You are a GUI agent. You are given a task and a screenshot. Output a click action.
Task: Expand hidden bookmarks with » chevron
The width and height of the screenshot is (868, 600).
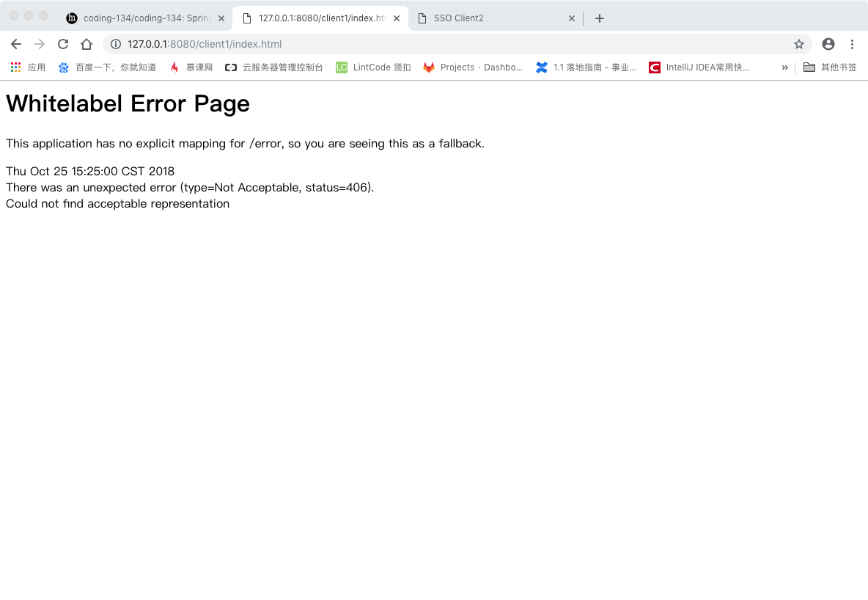point(785,67)
